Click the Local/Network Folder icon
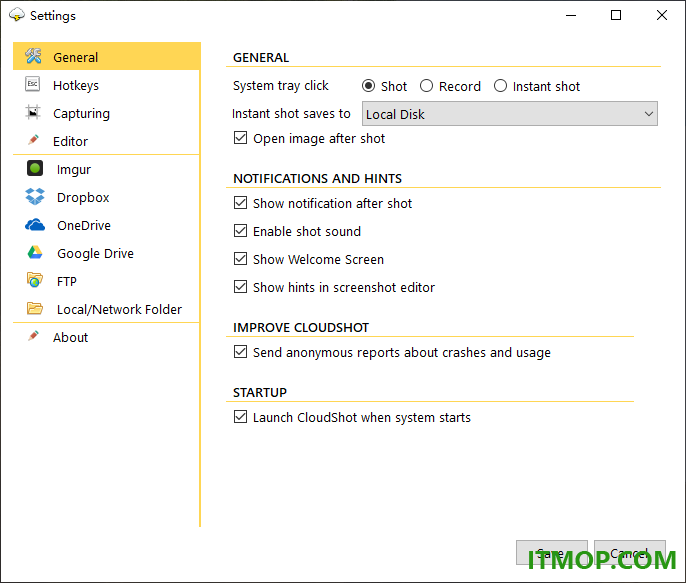The width and height of the screenshot is (686, 583). coord(35,308)
